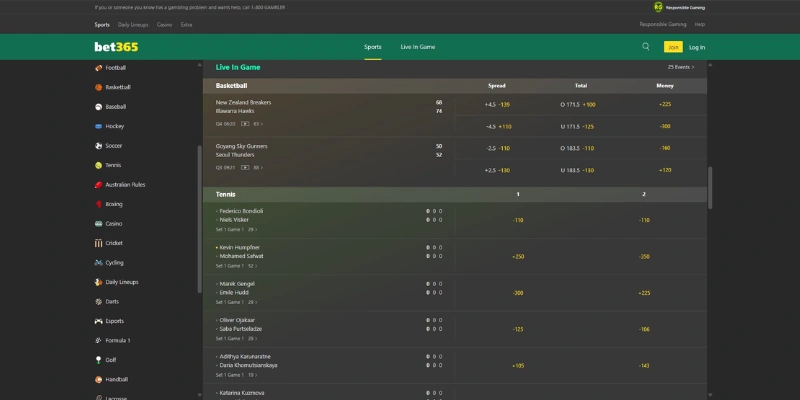This screenshot has width=800, height=400.
Task: Open live stream icon for Breakers game
Action: (245, 123)
